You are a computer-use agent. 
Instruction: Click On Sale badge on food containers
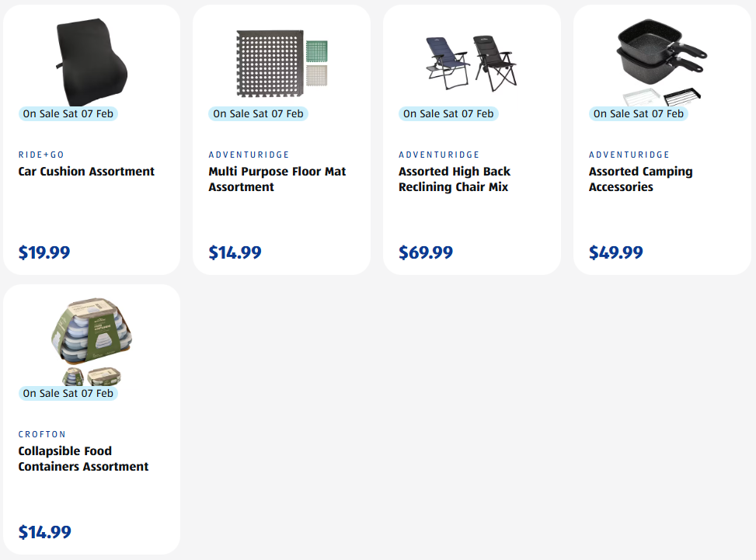68,393
